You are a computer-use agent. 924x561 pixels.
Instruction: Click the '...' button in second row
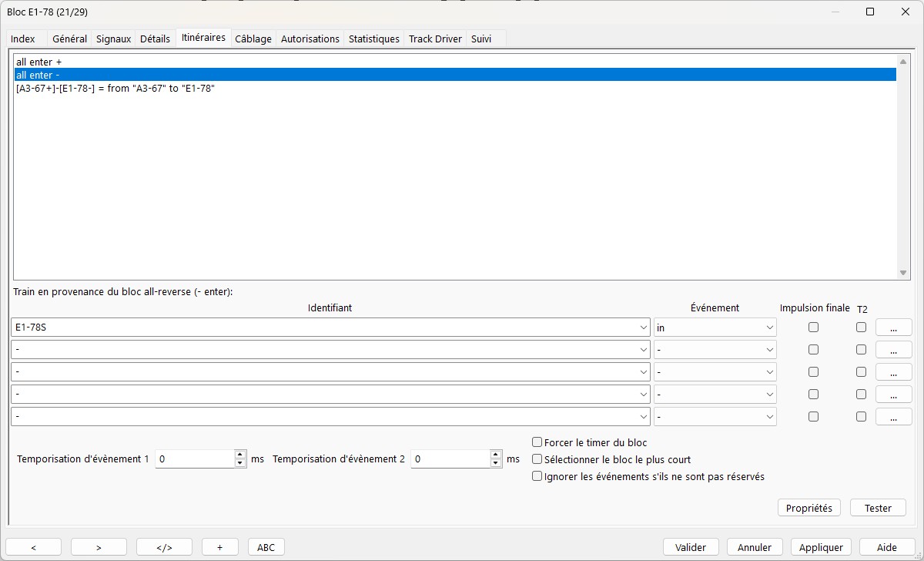tap(893, 350)
